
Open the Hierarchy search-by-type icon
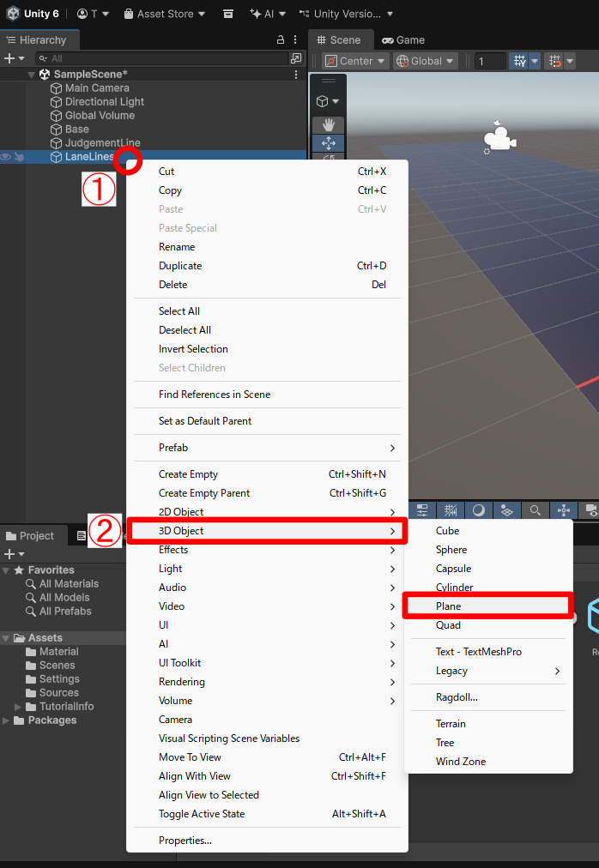(296, 58)
